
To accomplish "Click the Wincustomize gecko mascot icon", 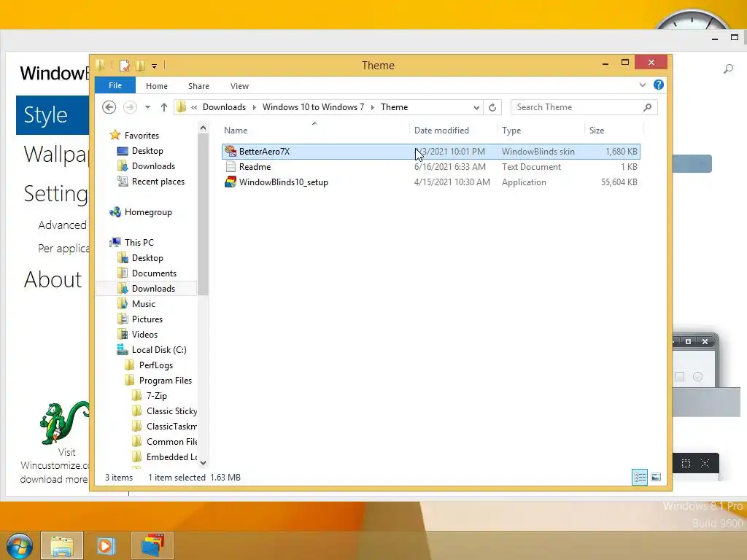I will (64, 422).
